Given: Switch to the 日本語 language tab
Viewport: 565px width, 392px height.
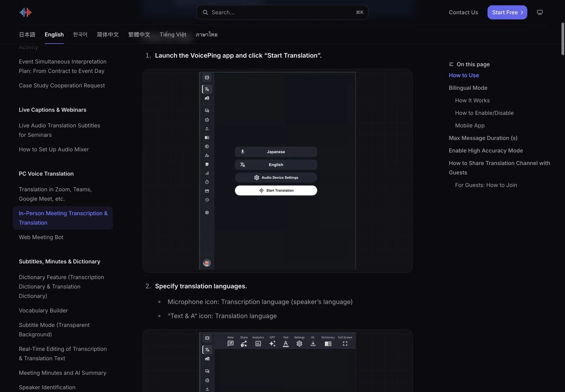Looking at the screenshot, I should (x=27, y=34).
